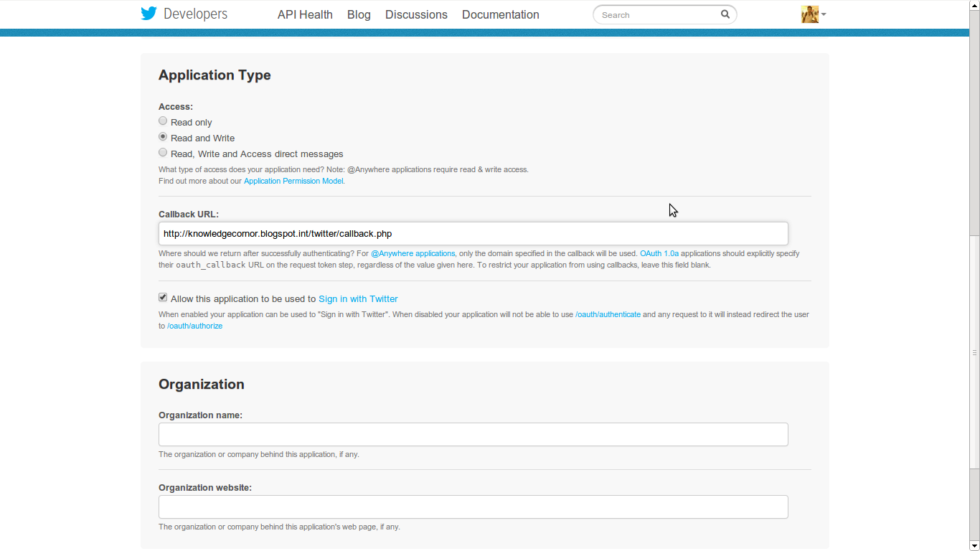Image resolution: width=980 pixels, height=551 pixels.
Task: Open the API Health menu item
Action: (305, 14)
